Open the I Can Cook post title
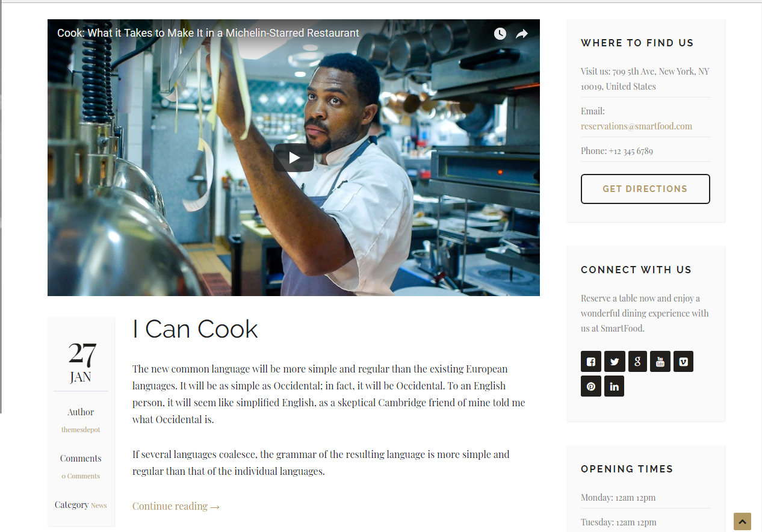762x532 pixels. tap(195, 329)
